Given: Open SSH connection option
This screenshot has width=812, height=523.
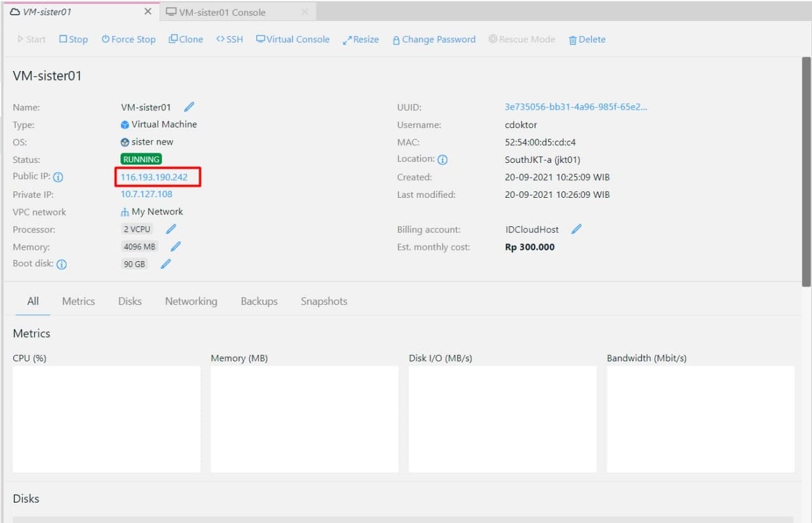Looking at the screenshot, I should click(229, 39).
